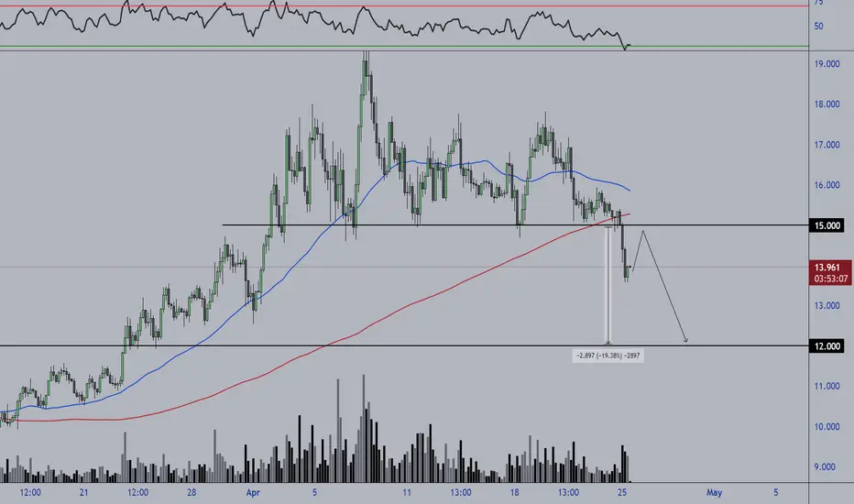Click the 19.000 price axis label
Image resolution: width=854 pixels, height=504 pixels.
(x=827, y=64)
